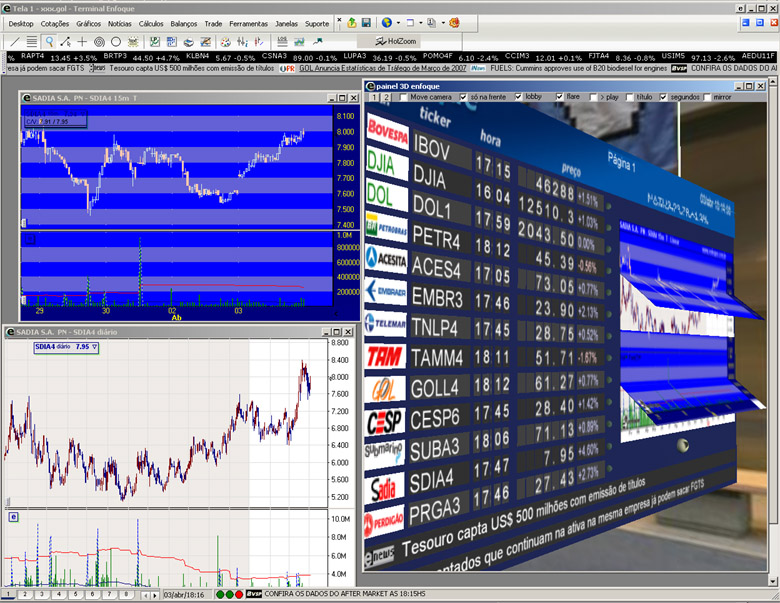Select the concentric circles target tool
Screen dimensions: 780x603
tap(99, 42)
